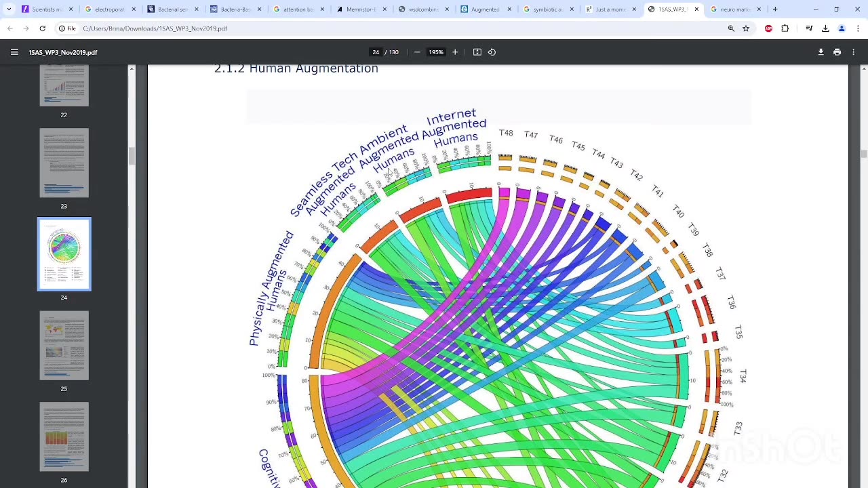Click the T34 label on the chart
Viewport: 868px width, 488px height.
click(743, 376)
